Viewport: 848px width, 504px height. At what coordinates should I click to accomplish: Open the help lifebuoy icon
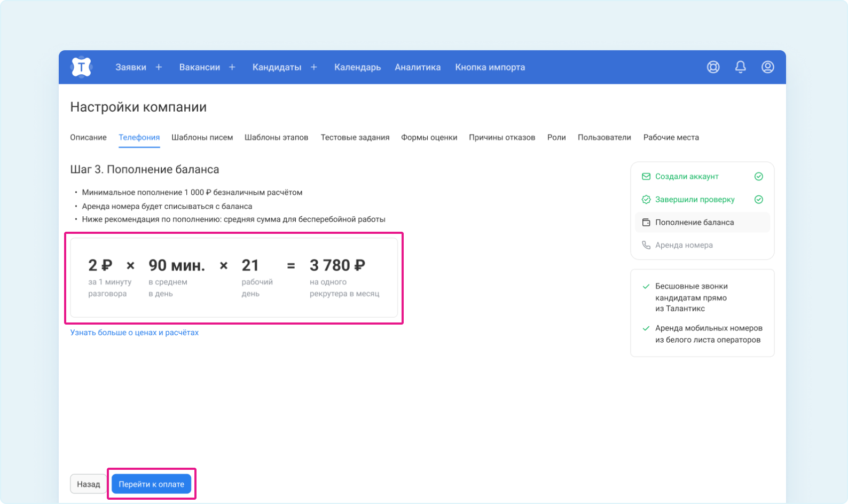(x=713, y=67)
